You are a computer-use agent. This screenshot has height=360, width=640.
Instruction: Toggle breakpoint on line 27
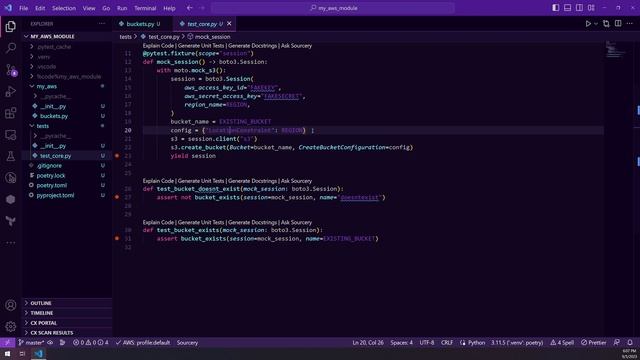click(x=117, y=197)
